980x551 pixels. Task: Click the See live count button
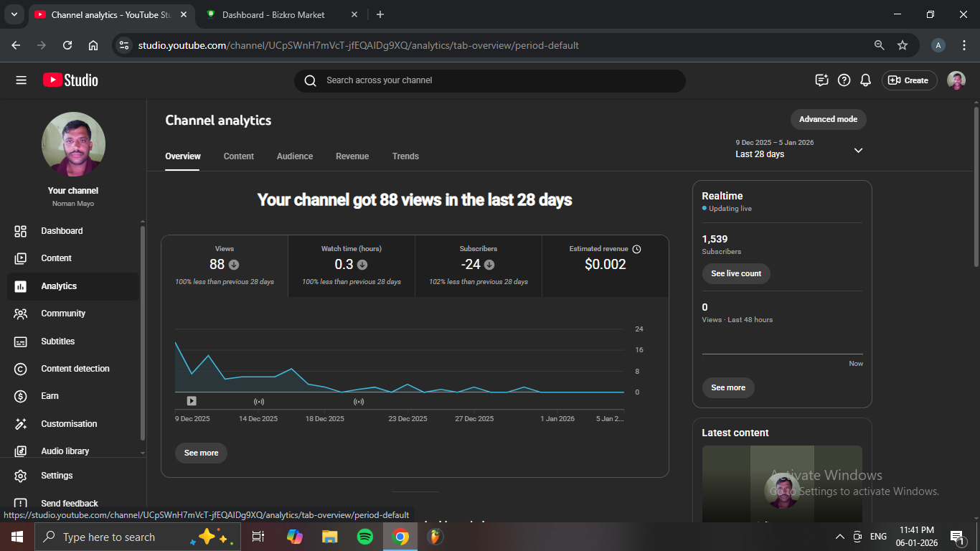click(736, 273)
